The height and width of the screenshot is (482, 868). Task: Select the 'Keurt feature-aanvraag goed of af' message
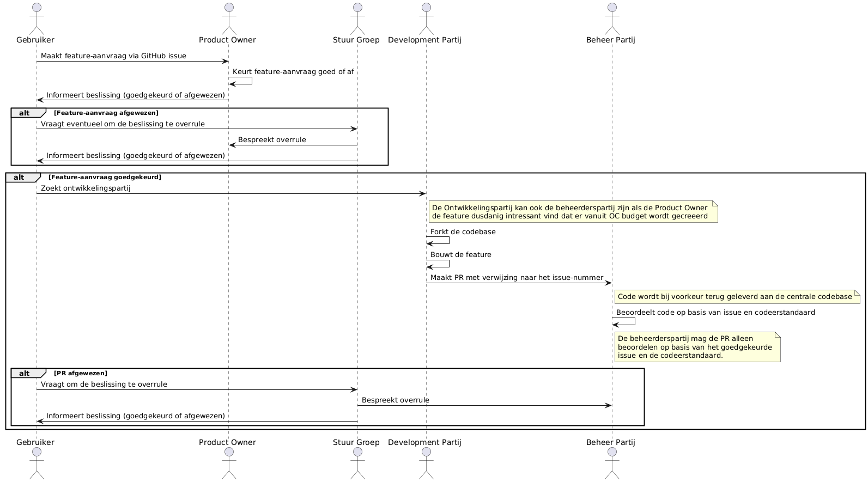293,72
